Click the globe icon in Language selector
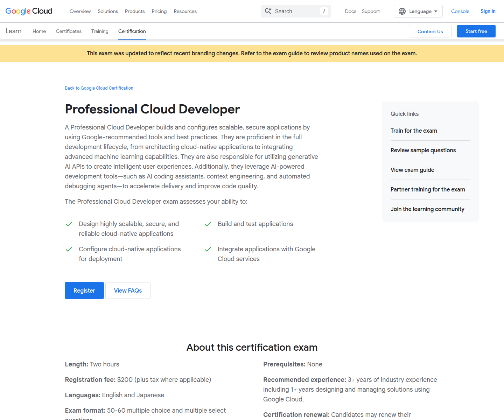 coord(402,11)
